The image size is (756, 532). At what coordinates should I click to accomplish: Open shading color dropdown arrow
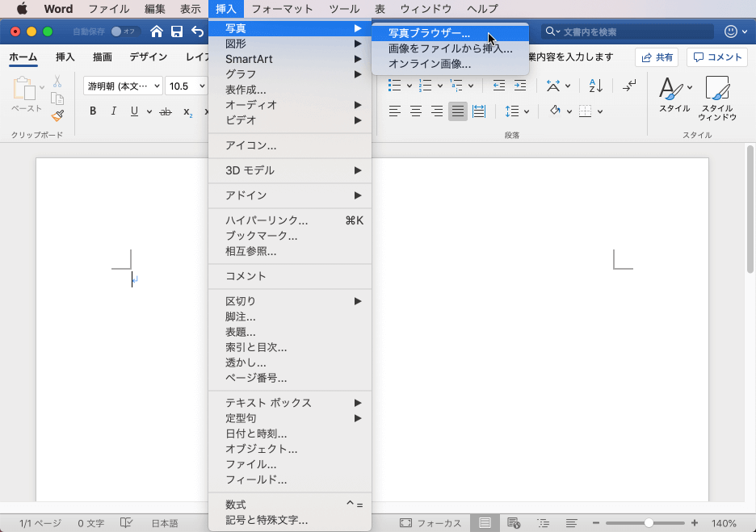[x=569, y=111]
